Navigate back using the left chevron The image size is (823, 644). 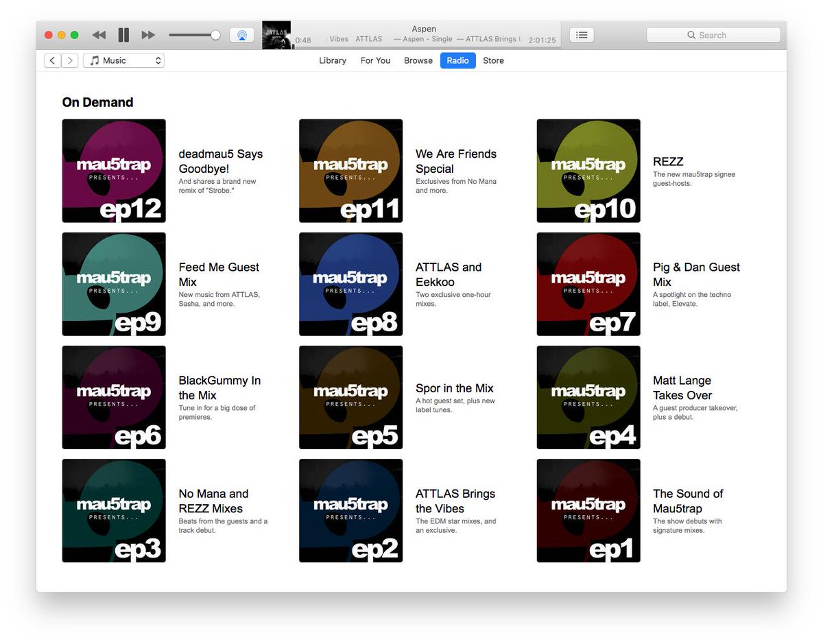point(52,60)
